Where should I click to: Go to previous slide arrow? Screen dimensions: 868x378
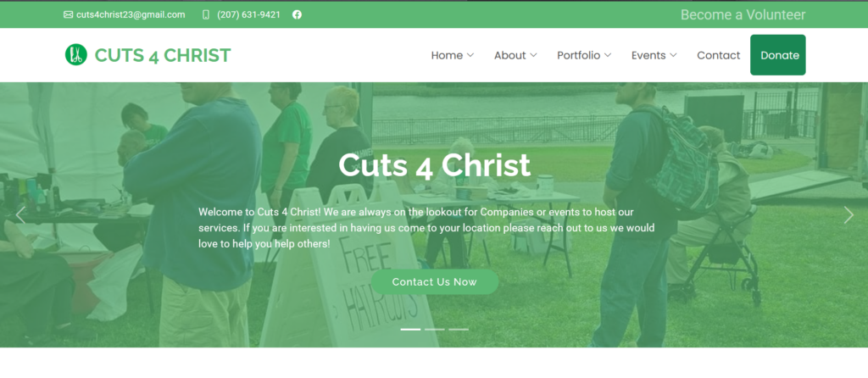click(x=20, y=214)
